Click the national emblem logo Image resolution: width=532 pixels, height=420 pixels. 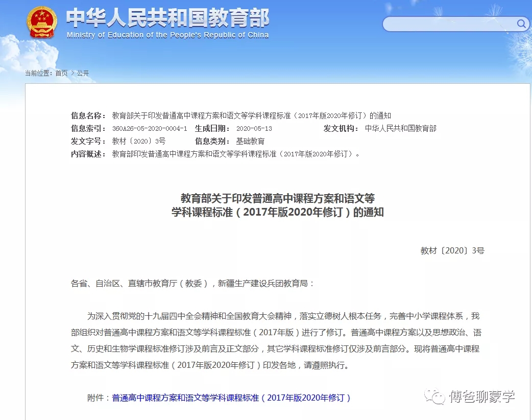coord(42,23)
